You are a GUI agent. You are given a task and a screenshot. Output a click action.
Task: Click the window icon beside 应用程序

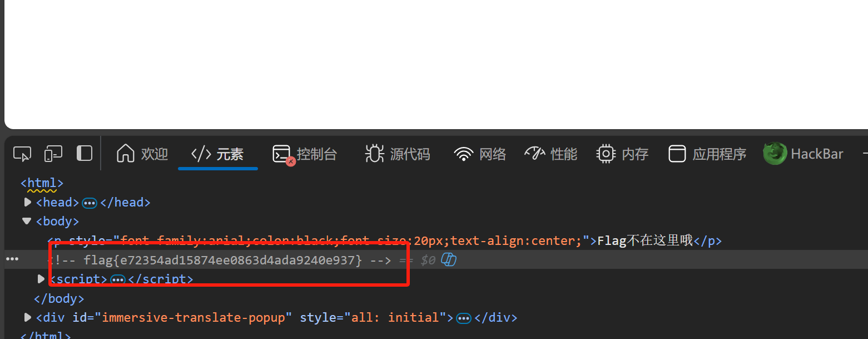pyautogui.click(x=677, y=154)
